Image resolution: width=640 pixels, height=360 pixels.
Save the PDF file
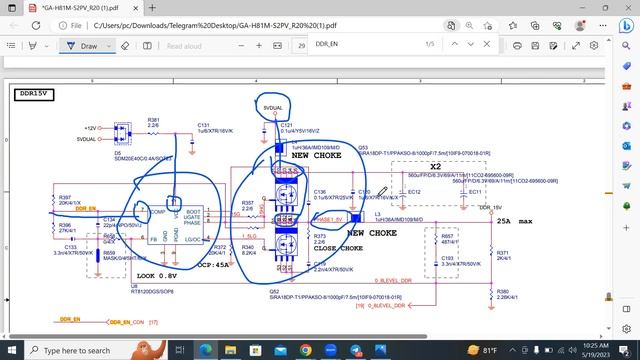click(535, 46)
